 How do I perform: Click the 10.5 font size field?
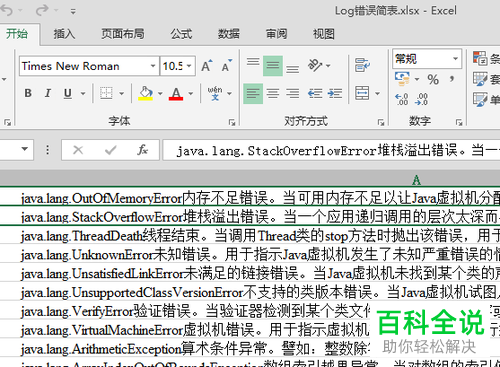point(172,66)
